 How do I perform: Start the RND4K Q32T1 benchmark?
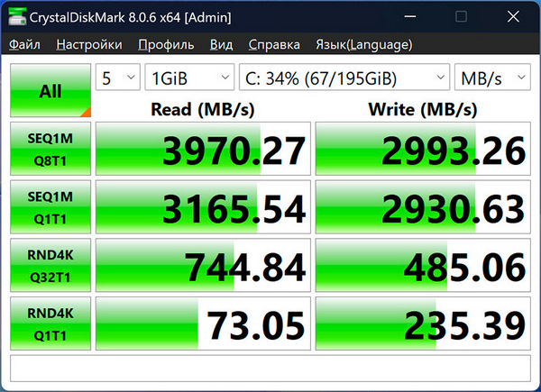click(x=50, y=265)
